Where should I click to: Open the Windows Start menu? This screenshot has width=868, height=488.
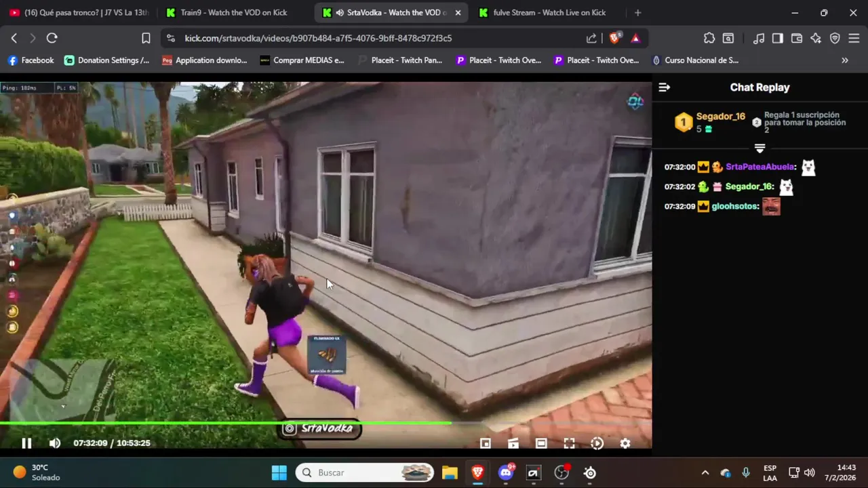tap(279, 472)
